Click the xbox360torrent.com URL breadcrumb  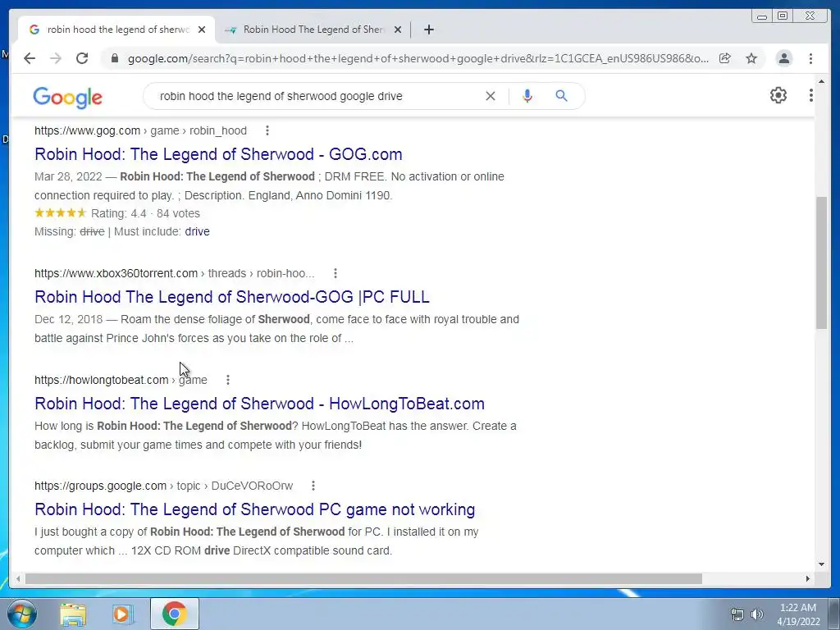point(174,273)
